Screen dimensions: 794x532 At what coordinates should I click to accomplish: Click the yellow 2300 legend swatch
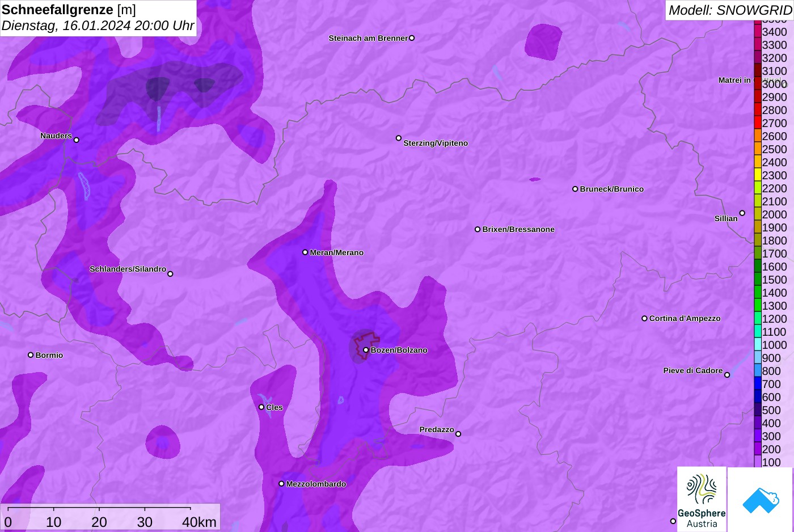(758, 175)
